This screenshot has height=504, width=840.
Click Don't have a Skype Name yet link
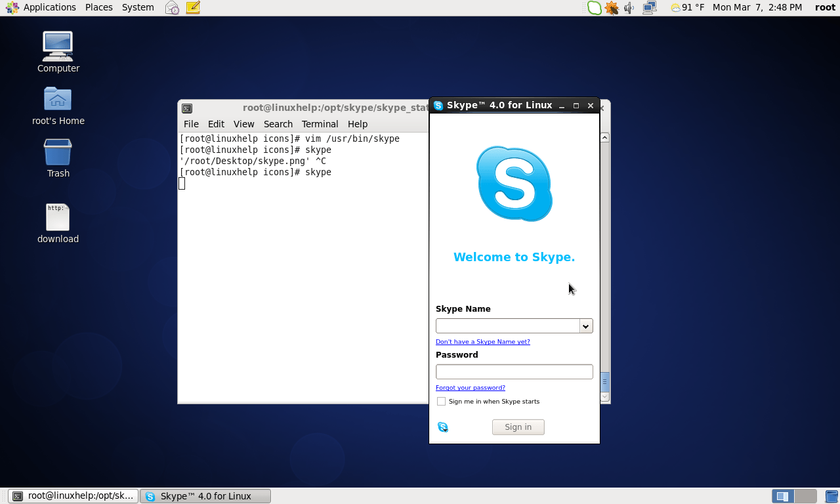tap(482, 342)
